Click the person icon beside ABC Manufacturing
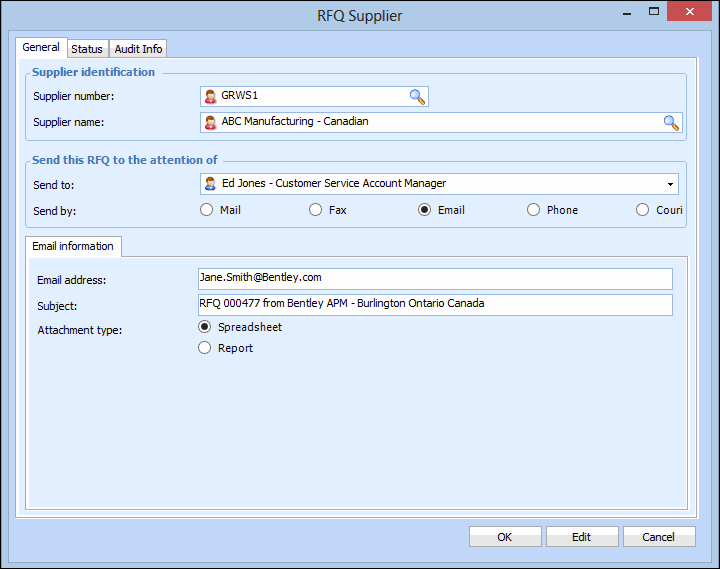 tap(211, 123)
